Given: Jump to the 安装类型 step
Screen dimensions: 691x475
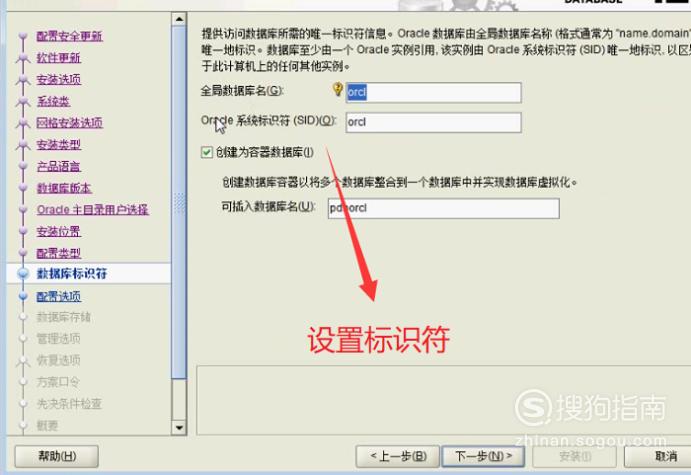Looking at the screenshot, I should coord(59,144).
